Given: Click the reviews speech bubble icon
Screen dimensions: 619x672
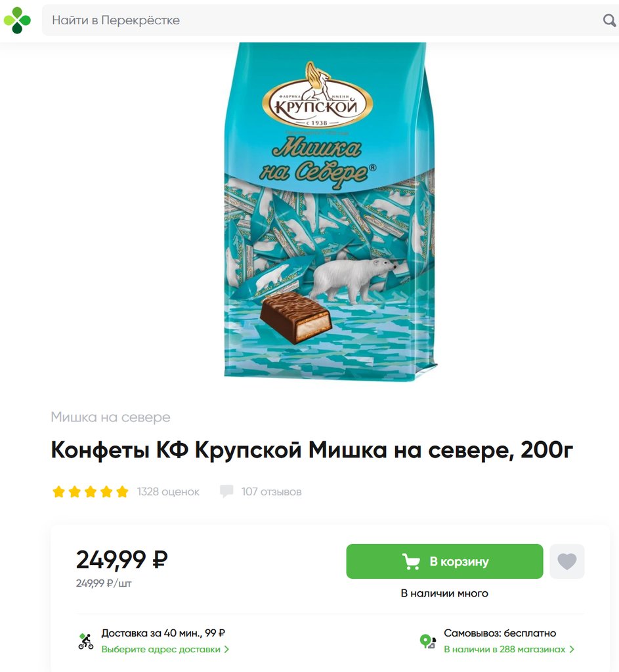Looking at the screenshot, I should pyautogui.click(x=226, y=491).
